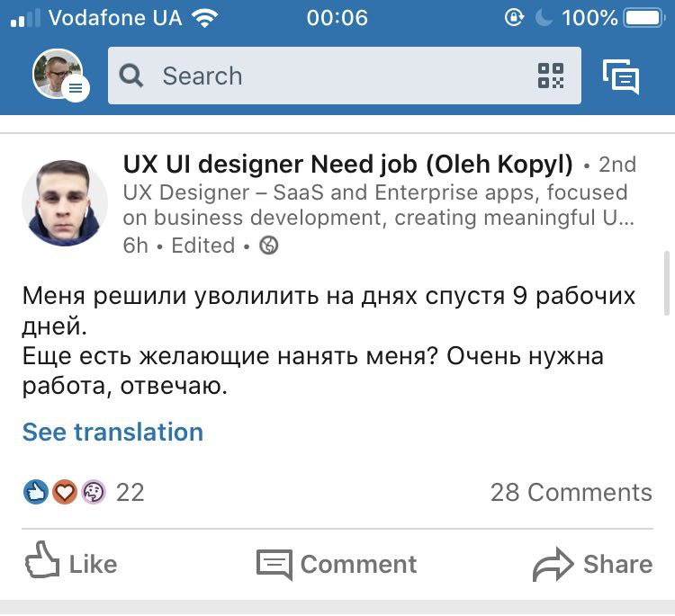Screen dimensions: 675x616
Task: Open your profile avatar menu
Action: [60, 76]
